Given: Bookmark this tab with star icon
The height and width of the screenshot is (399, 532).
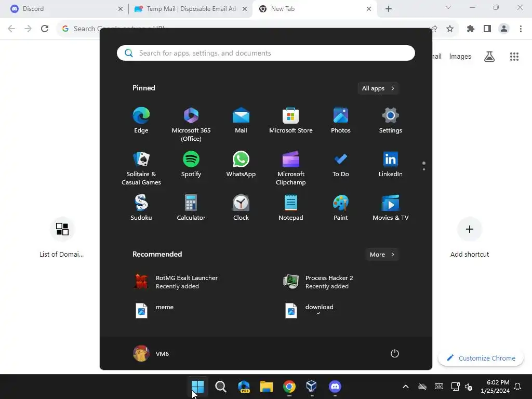Looking at the screenshot, I should coord(450,29).
